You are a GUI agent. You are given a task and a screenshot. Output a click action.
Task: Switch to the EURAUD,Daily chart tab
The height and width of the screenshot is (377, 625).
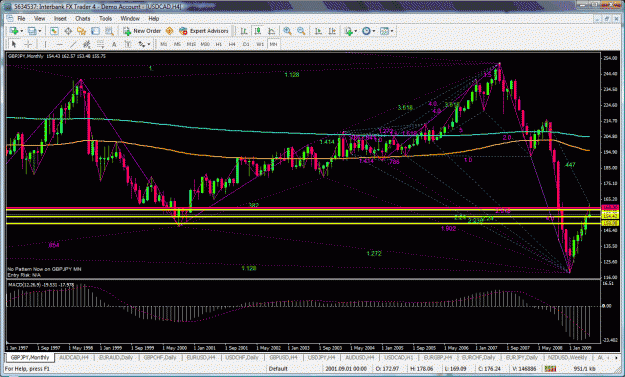116,357
